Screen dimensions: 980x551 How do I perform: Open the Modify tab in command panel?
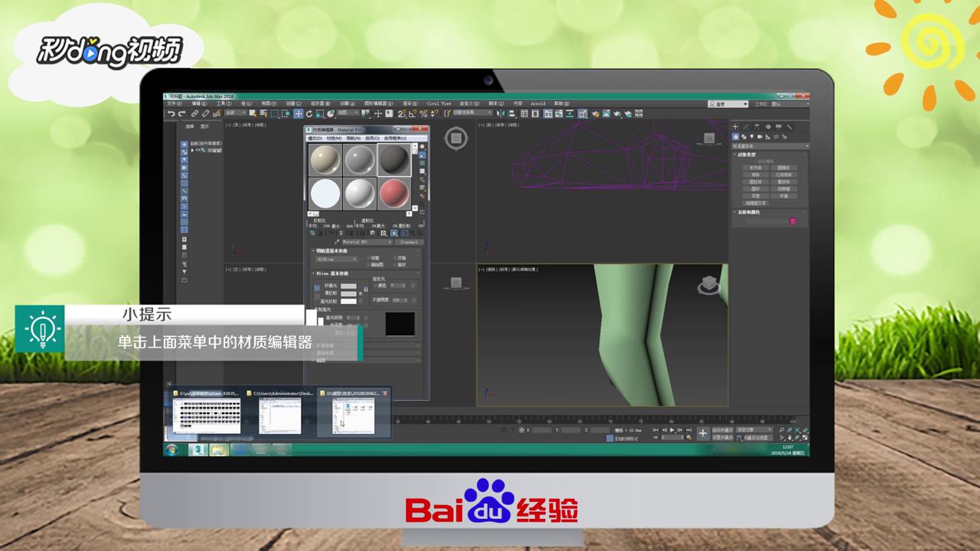tap(746, 126)
